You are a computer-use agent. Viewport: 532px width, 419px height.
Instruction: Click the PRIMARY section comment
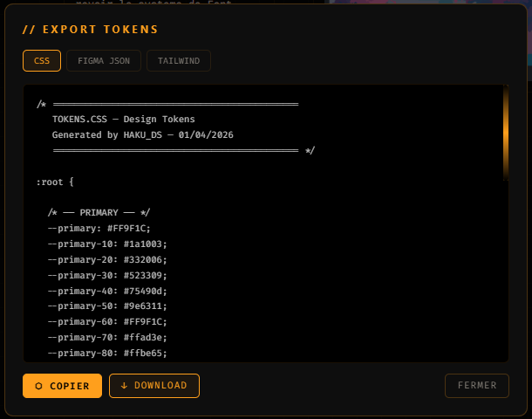(99, 212)
